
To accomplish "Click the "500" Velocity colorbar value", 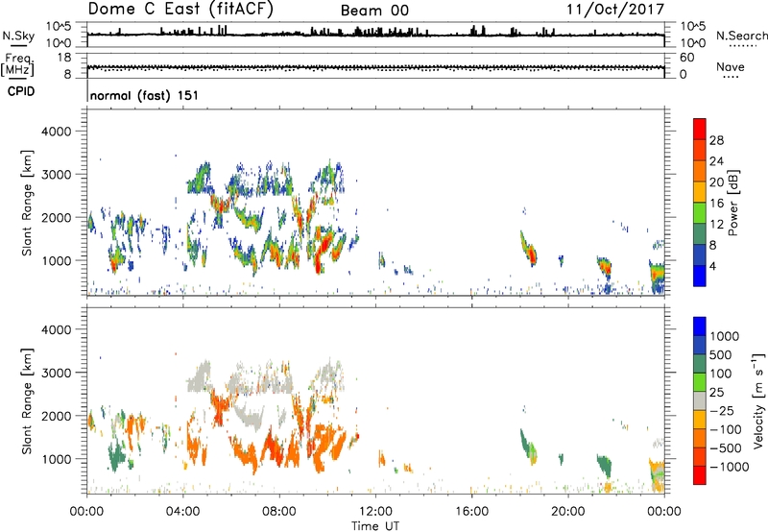I will coord(722,355).
